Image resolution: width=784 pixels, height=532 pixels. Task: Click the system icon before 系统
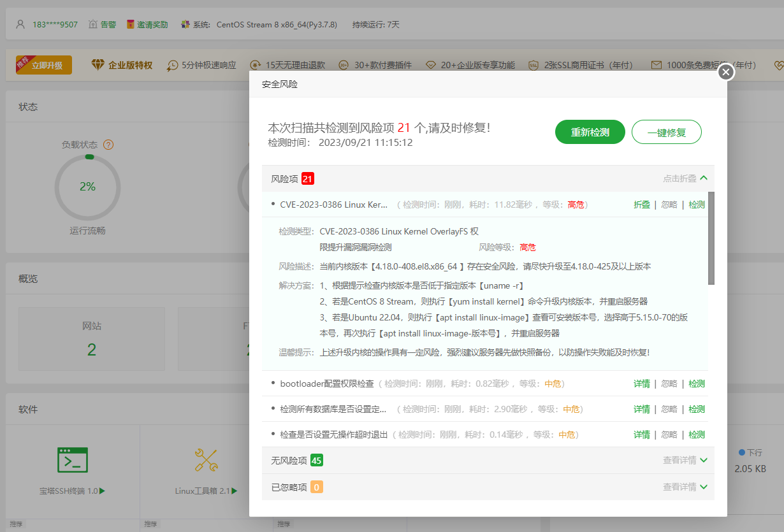(185, 24)
